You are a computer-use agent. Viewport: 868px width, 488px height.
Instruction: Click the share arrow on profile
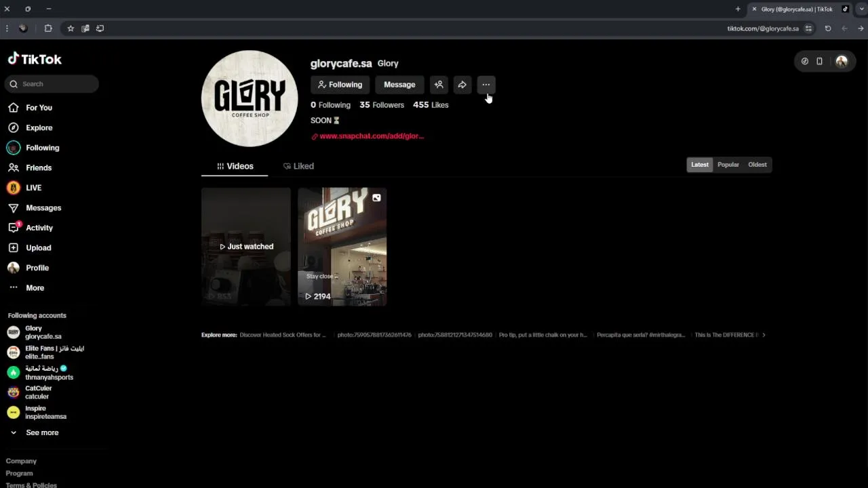coord(462,85)
